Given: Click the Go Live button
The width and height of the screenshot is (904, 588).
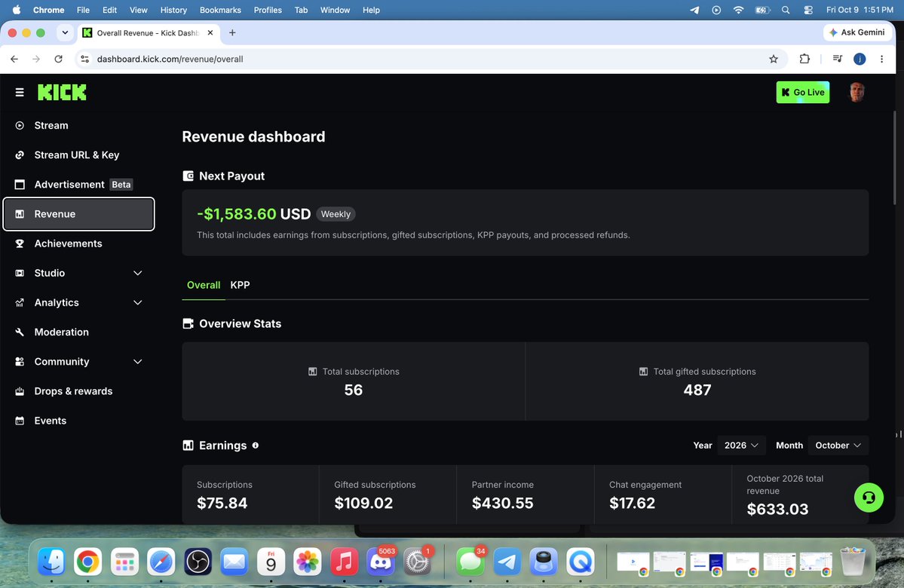Looking at the screenshot, I should click(802, 92).
